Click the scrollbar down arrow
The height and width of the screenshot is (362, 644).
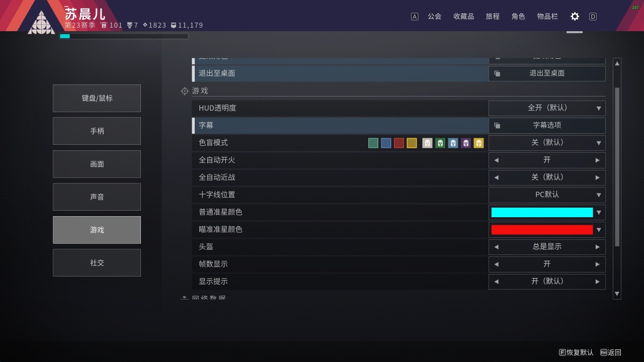click(617, 294)
